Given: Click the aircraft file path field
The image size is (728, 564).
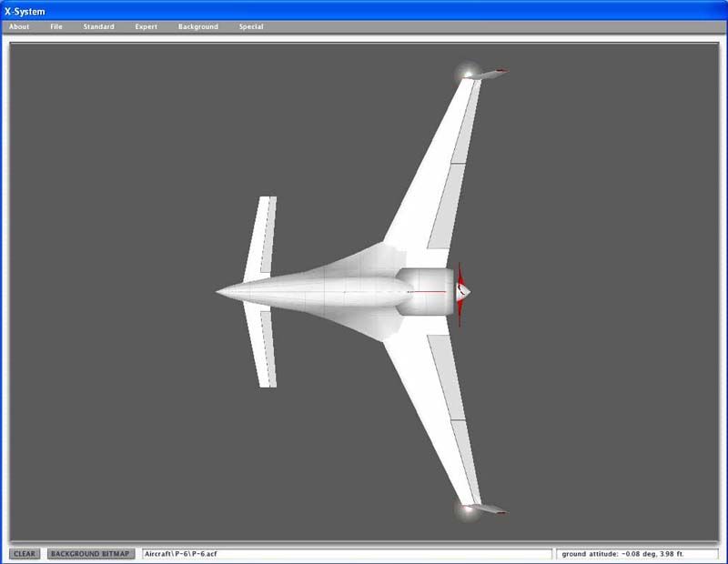Looking at the screenshot, I should click(x=346, y=553).
